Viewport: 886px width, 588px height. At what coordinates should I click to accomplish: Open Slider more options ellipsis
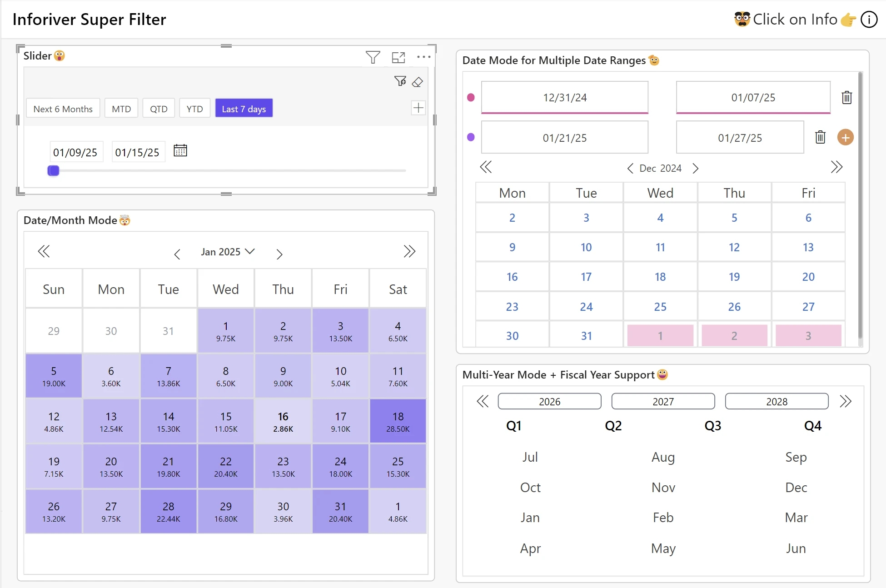(x=423, y=57)
